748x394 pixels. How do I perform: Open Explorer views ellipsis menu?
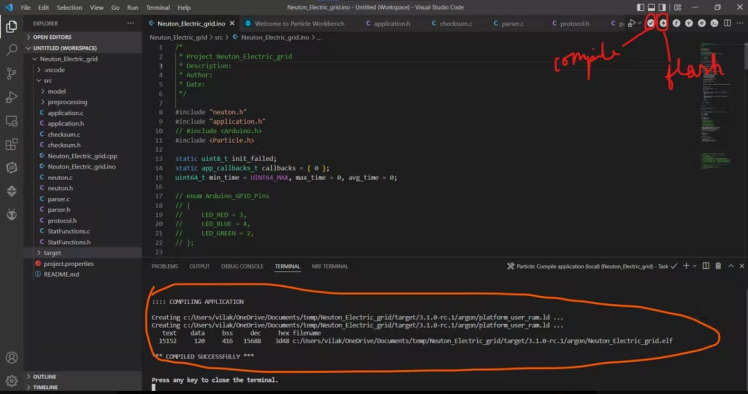tap(131, 23)
